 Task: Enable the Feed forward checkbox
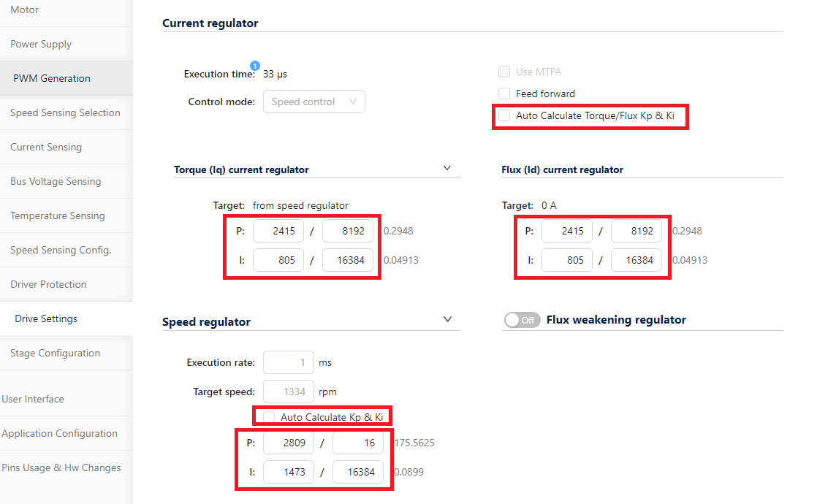coord(504,93)
